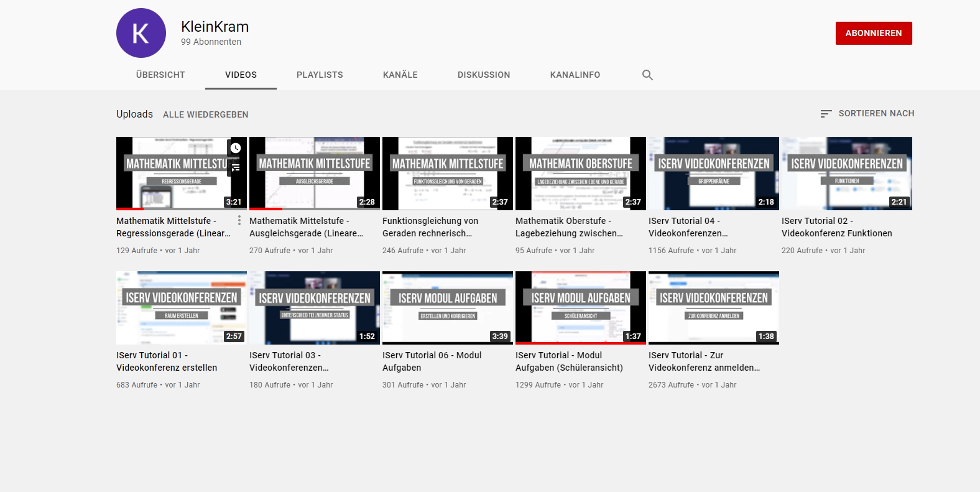The height and width of the screenshot is (492, 980).
Task: Open the Playlists tab
Action: coord(320,75)
